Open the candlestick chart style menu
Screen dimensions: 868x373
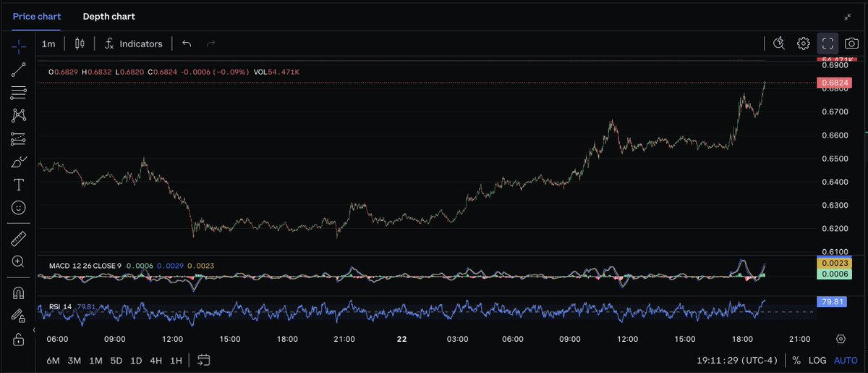(x=80, y=43)
